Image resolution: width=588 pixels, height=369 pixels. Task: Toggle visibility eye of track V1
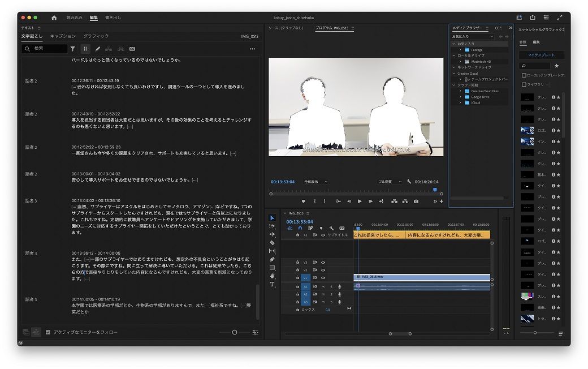[323, 278]
